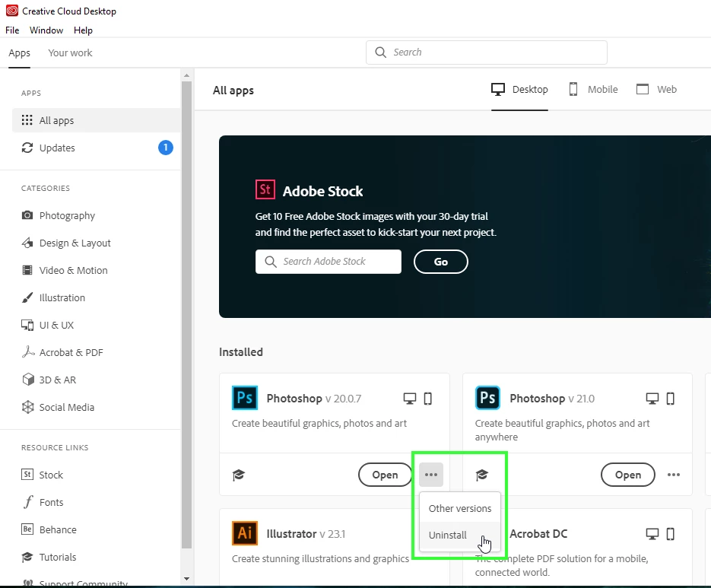This screenshot has width=711, height=588.
Task: Open the 3D & AR category
Action: click(x=58, y=380)
